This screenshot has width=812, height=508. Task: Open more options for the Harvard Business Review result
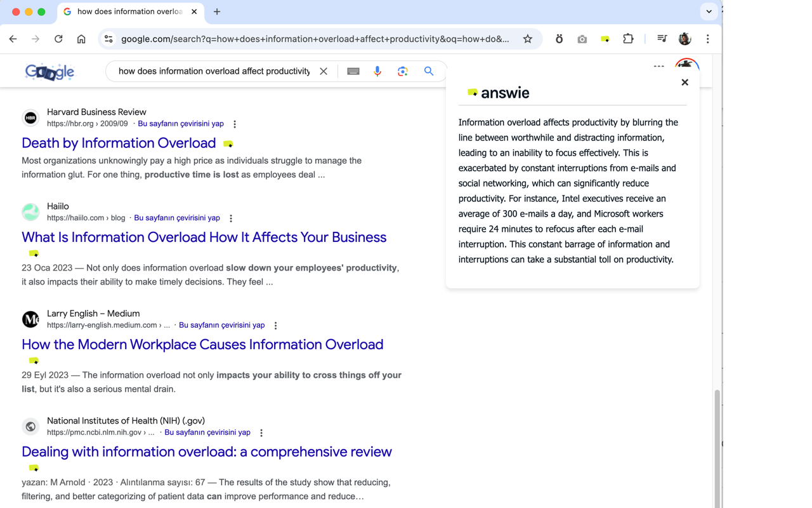pos(235,124)
